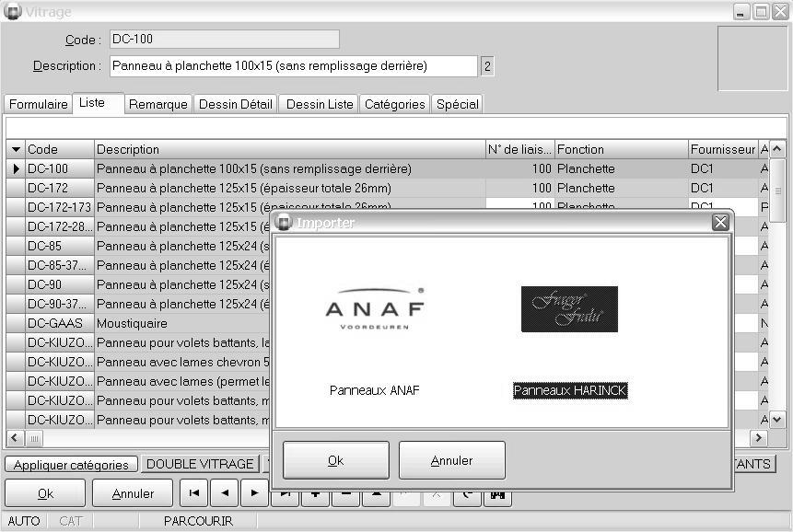
Task: Click the DC-100 row Fournisseur cell DC1
Action: [723, 168]
